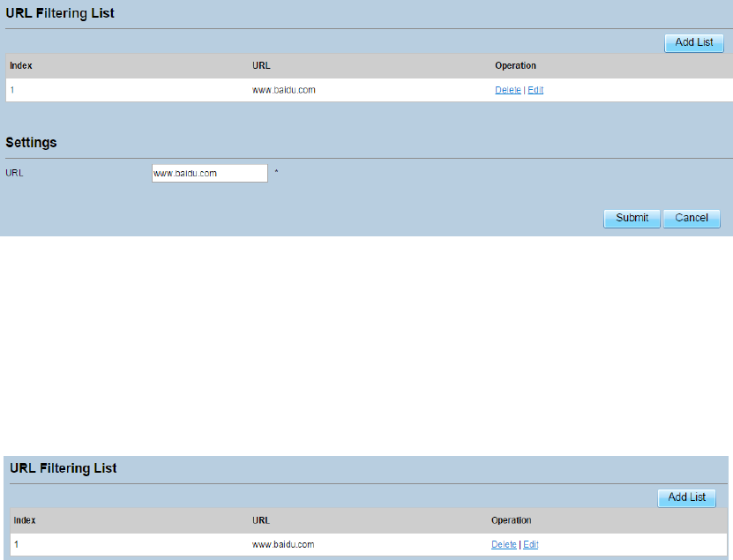Delete www.baidu.com entry in lower list

point(504,545)
